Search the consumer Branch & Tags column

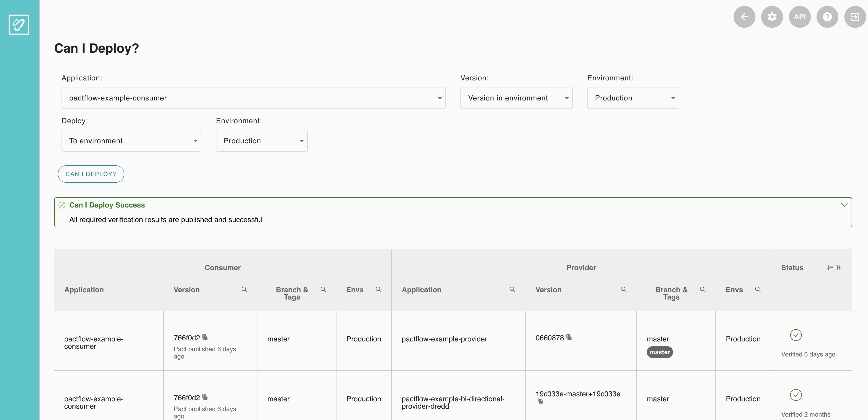[324, 290]
